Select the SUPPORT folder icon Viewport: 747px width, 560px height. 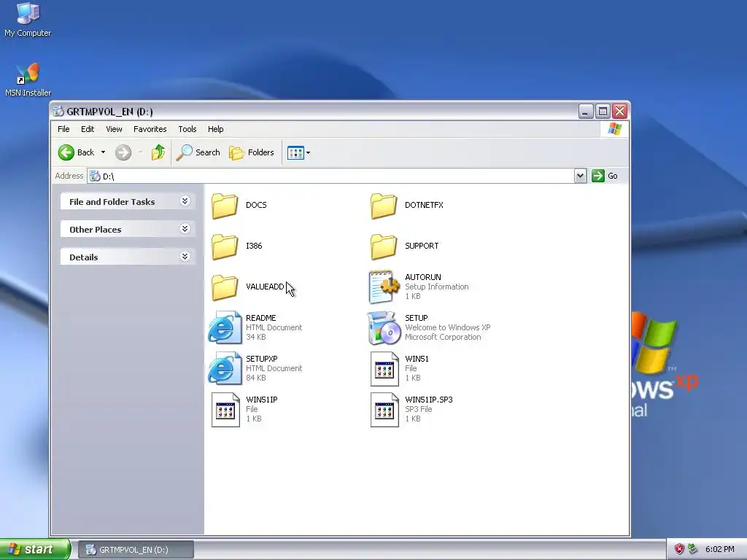click(384, 246)
